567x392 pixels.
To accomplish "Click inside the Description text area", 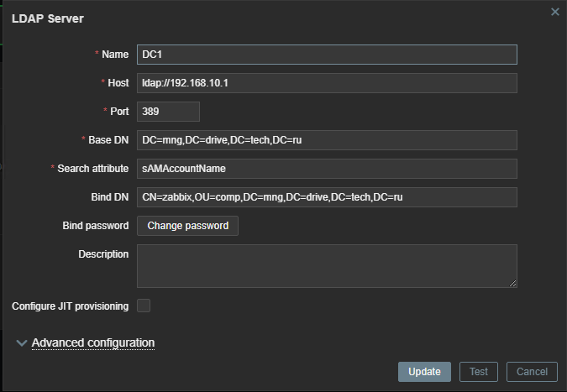I will click(326, 266).
